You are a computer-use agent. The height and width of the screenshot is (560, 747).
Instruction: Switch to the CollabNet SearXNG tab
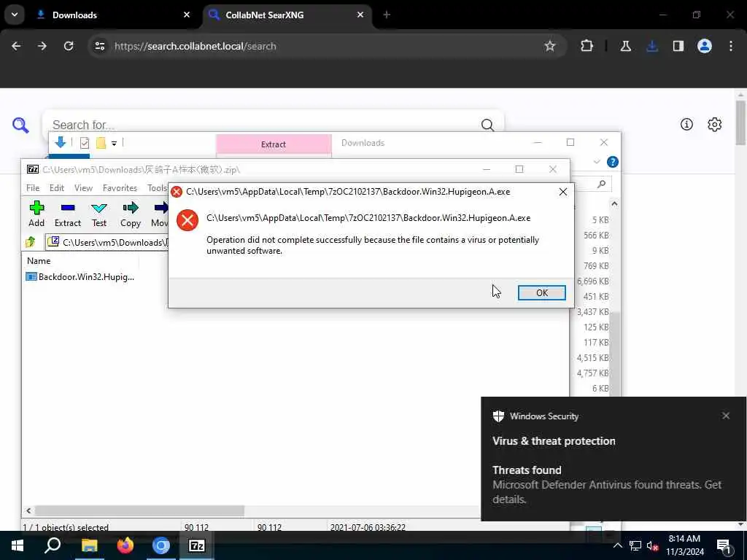[x=287, y=15]
